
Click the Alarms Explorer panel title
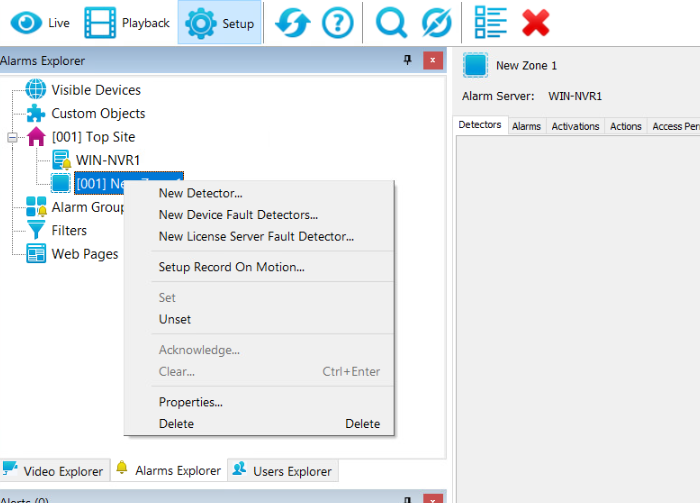pyautogui.click(x=42, y=61)
